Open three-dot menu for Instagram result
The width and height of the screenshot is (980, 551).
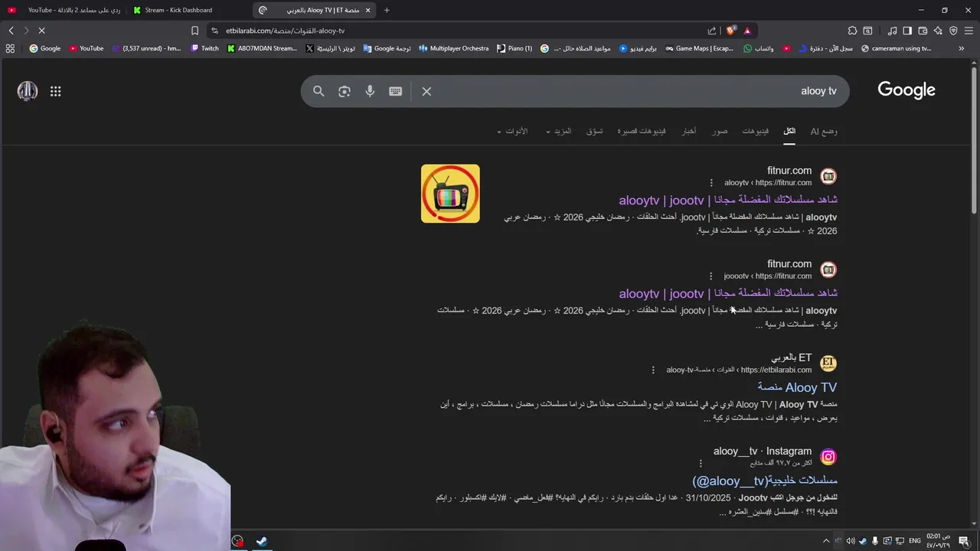701,463
